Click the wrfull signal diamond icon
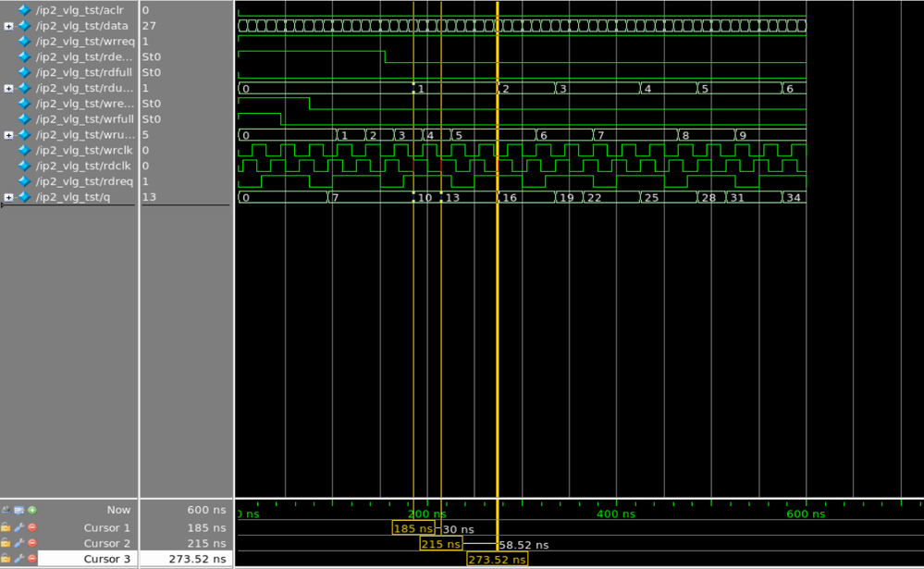This screenshot has height=569, width=924. tap(24, 119)
